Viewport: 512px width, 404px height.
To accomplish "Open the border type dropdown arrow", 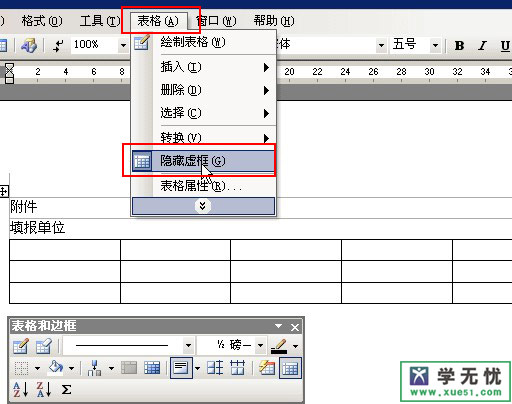I will pyautogui.click(x=37, y=368).
